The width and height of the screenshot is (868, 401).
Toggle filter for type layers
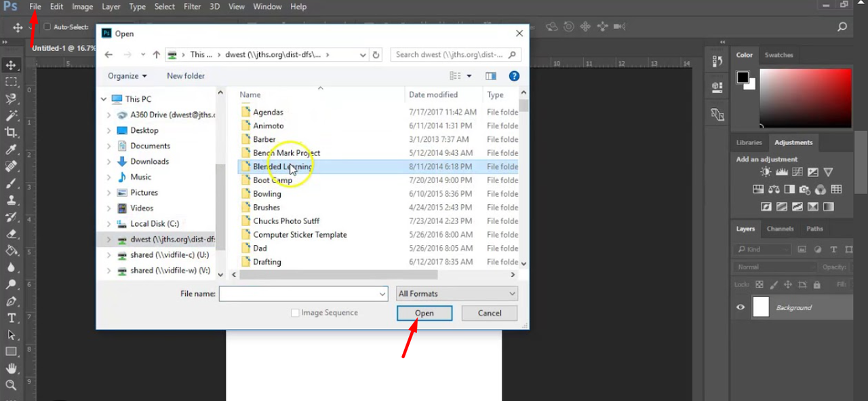[833, 249]
